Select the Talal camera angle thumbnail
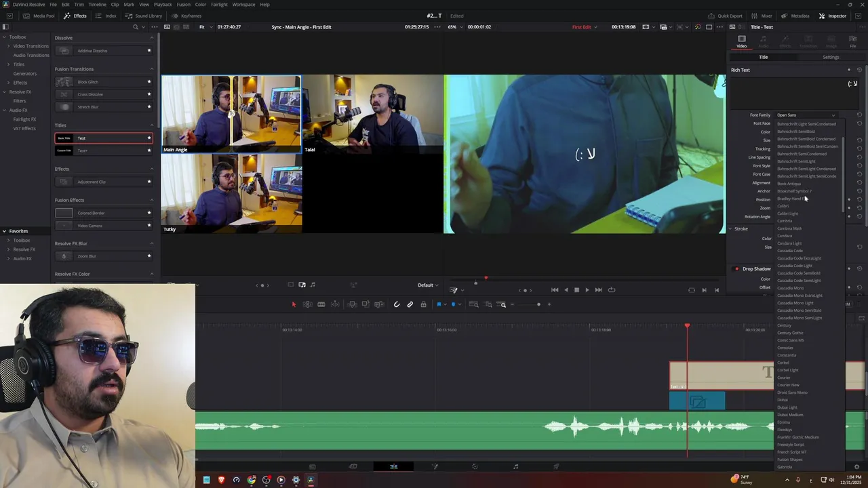 (372, 114)
